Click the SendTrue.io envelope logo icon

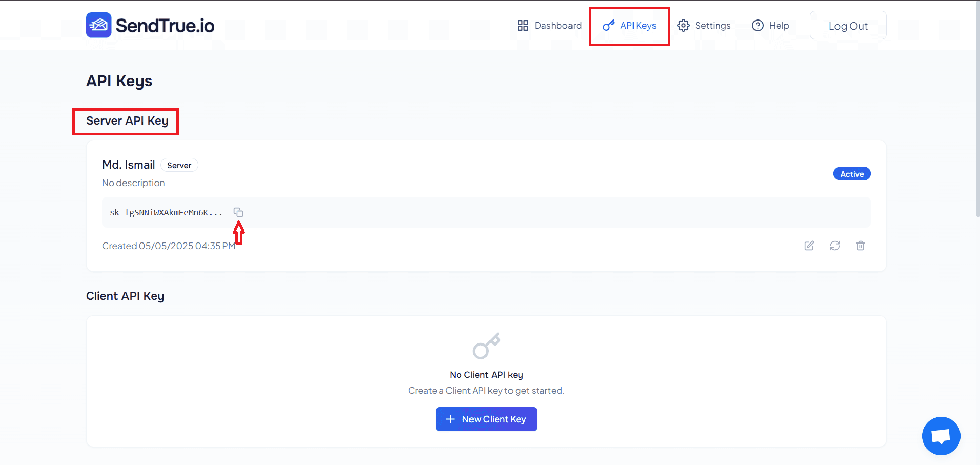click(98, 25)
